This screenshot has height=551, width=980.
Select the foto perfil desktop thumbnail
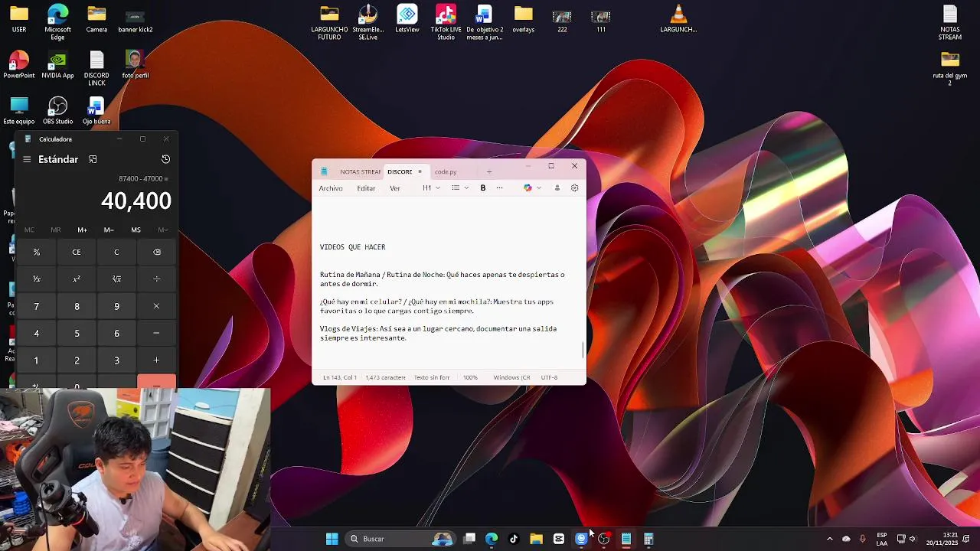coord(135,65)
